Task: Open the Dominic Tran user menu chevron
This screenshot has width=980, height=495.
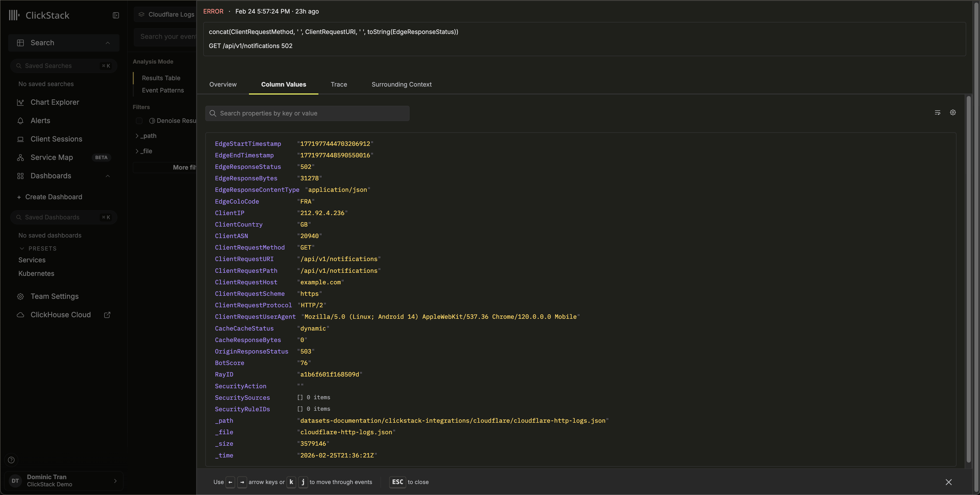Action: click(x=115, y=481)
